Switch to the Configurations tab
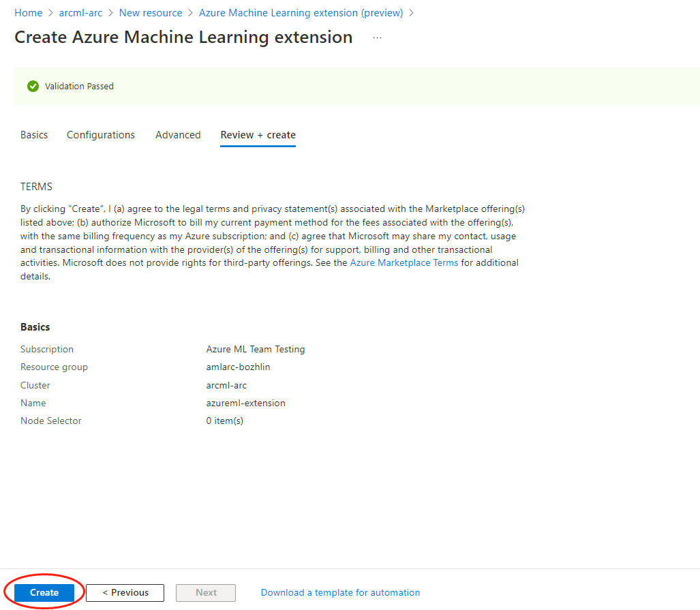 (x=100, y=134)
